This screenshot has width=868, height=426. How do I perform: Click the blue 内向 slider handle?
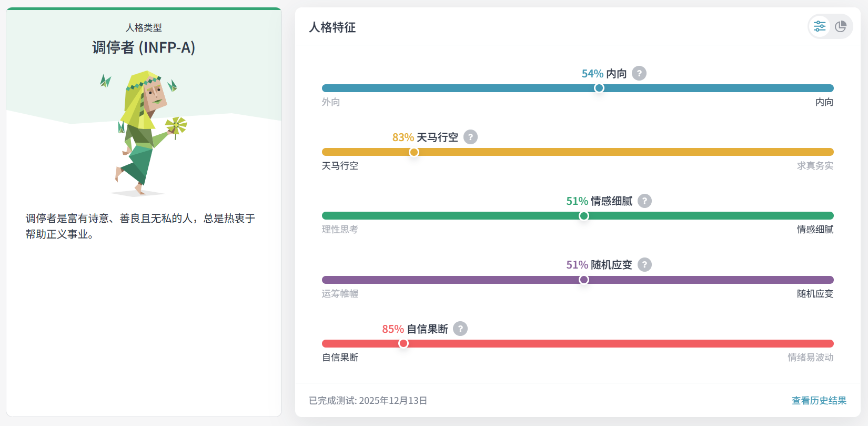(x=599, y=88)
